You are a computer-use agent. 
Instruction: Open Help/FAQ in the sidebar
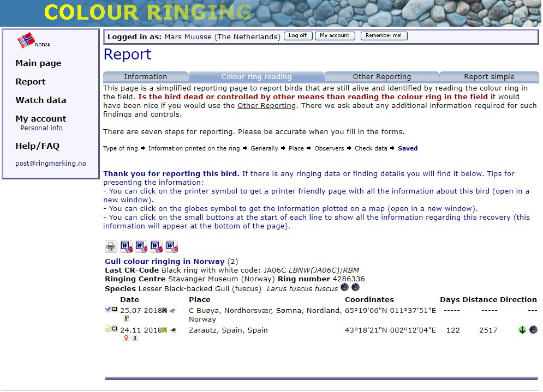(x=38, y=146)
